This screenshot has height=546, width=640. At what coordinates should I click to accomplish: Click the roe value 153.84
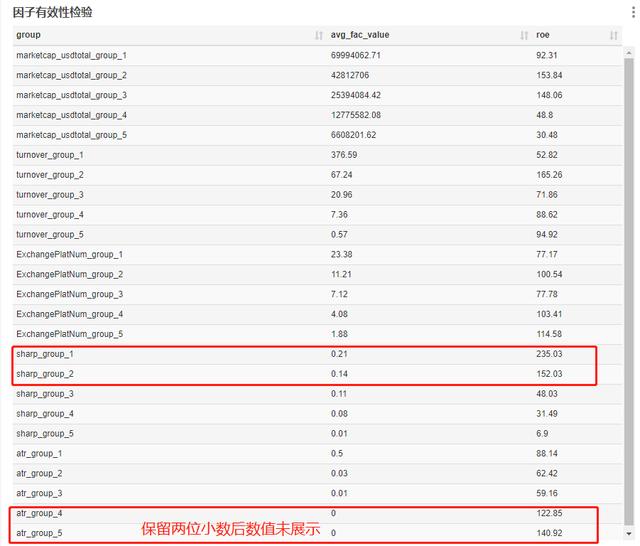(x=549, y=75)
